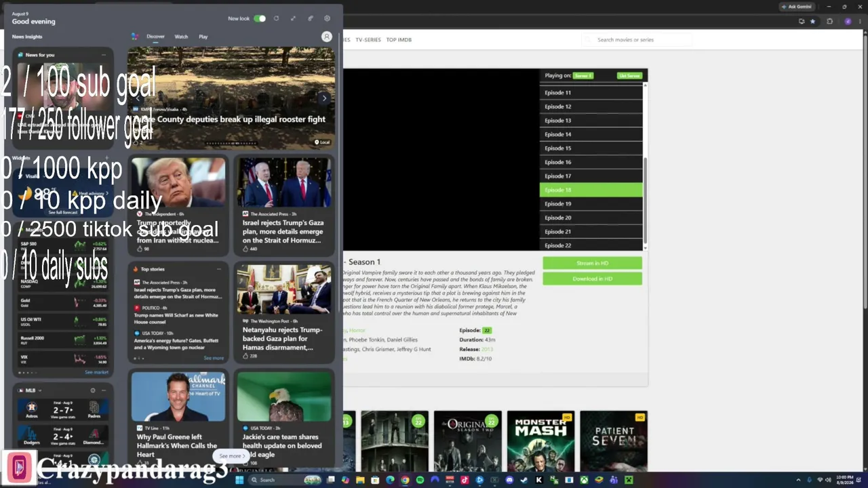
Task: Select Episode 16 in the episode list
Action: click(x=591, y=162)
